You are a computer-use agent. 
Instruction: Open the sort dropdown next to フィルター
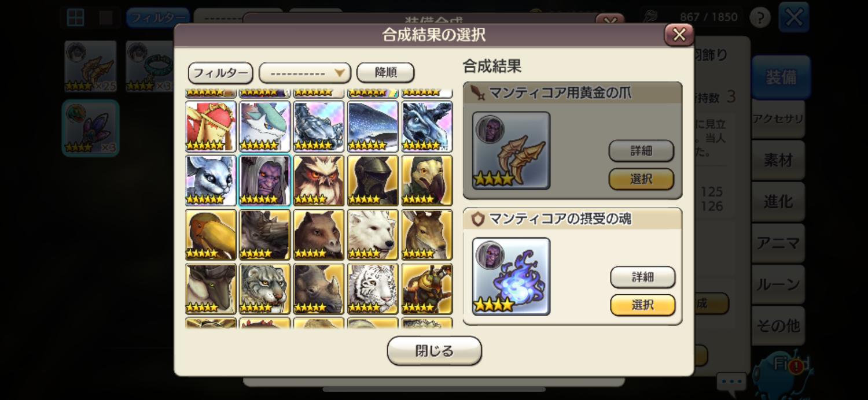305,73
